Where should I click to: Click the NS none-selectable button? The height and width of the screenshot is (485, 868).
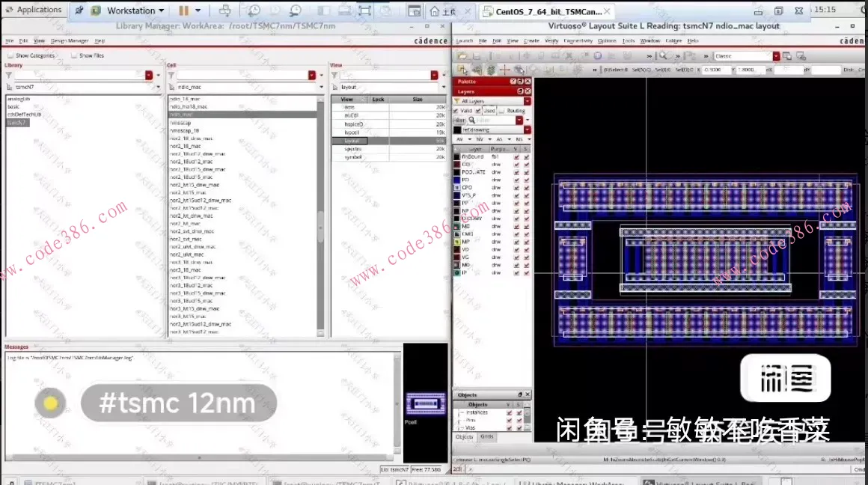click(519, 139)
